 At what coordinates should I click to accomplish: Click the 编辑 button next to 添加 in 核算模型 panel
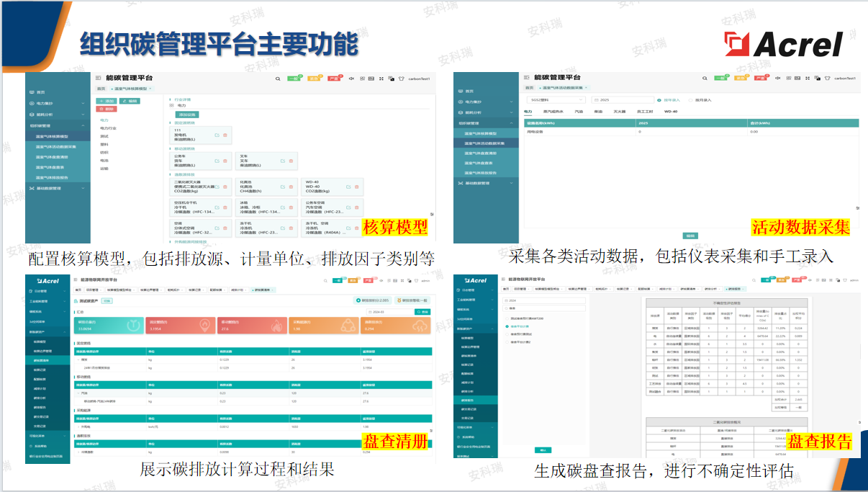(x=130, y=101)
